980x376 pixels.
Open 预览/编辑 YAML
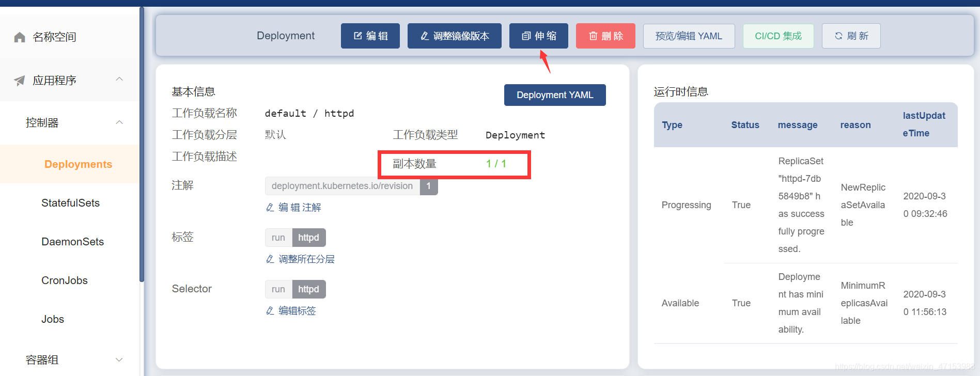689,36
